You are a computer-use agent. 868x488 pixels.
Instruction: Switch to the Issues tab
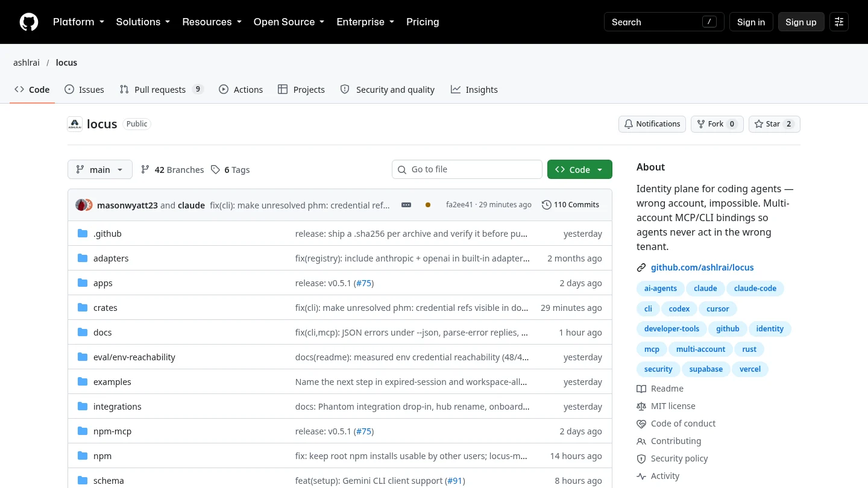[84, 89]
